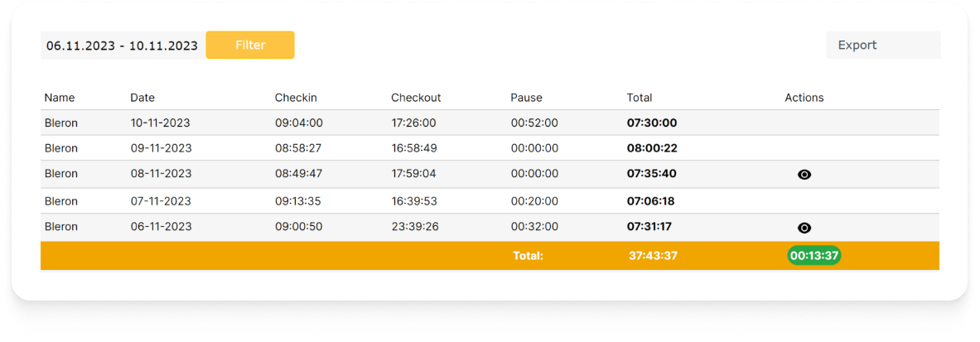Screen dimensions: 980x342
Task: View details of the 06-11-2023 entry
Action: click(804, 228)
